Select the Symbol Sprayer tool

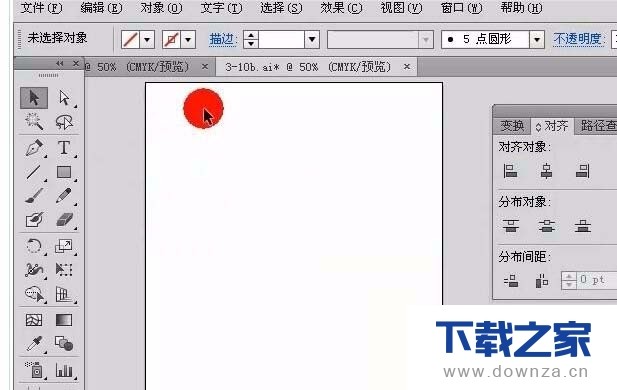(34, 370)
